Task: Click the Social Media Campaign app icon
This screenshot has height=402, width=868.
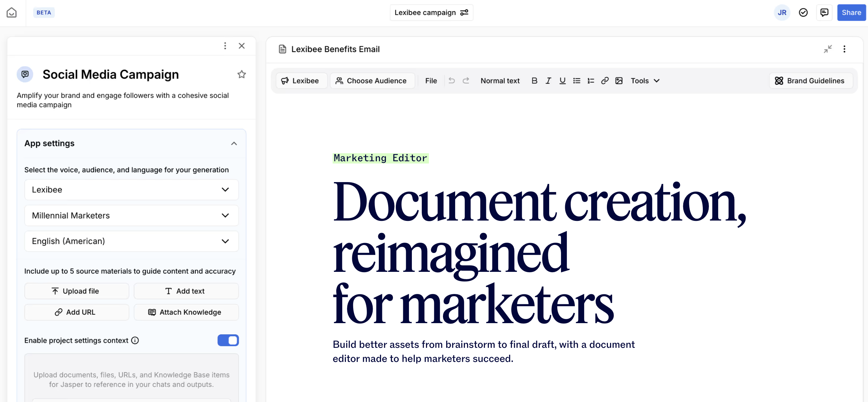Action: pyautogui.click(x=25, y=74)
